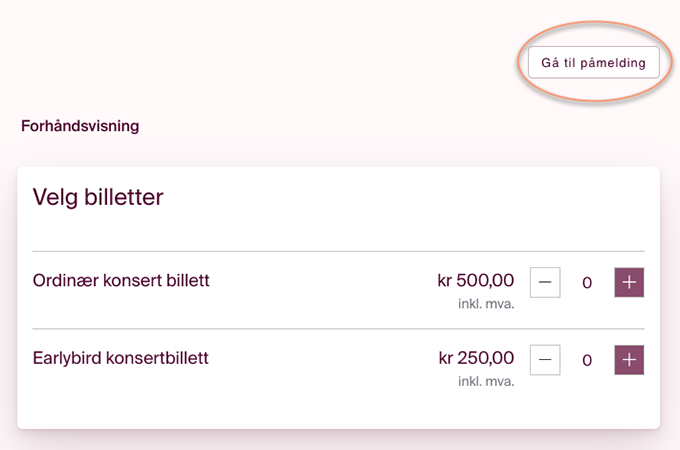The width and height of the screenshot is (680, 450).
Task: Click blank area left of Gå til påmelding
Action: [x=300, y=62]
